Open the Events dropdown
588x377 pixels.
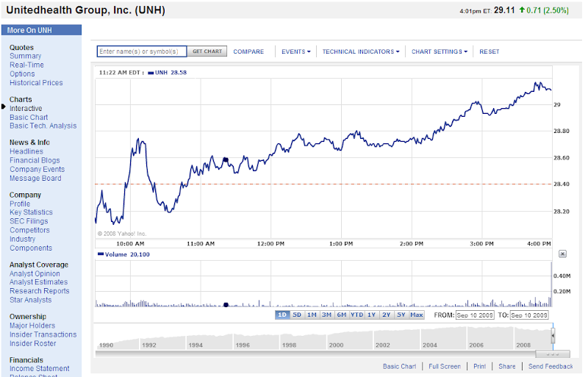tap(296, 51)
